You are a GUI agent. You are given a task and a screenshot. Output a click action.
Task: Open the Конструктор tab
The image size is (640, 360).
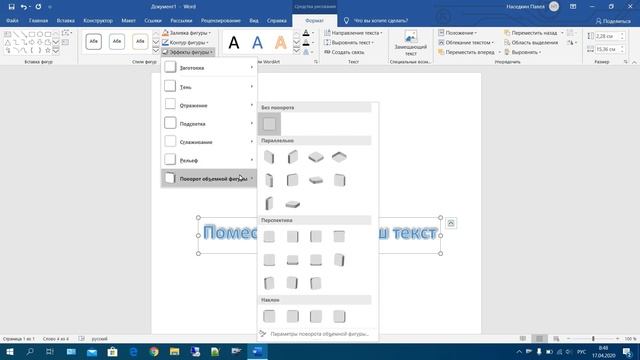pos(98,20)
